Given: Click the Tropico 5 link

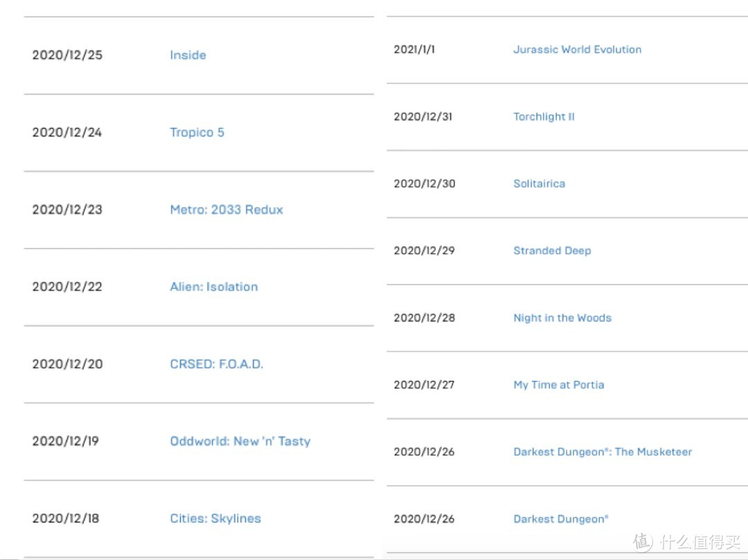Looking at the screenshot, I should coord(197,132).
